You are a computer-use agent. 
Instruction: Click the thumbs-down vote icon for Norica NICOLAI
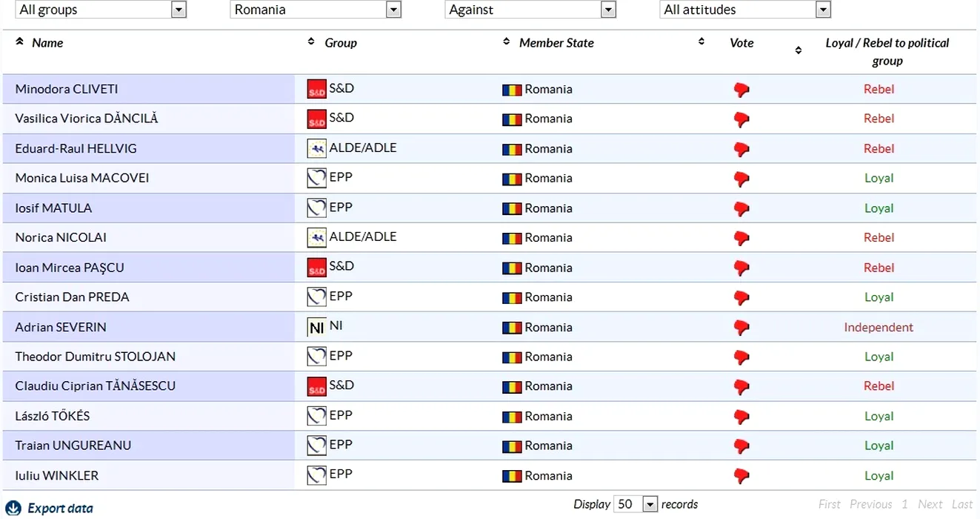pyautogui.click(x=741, y=238)
